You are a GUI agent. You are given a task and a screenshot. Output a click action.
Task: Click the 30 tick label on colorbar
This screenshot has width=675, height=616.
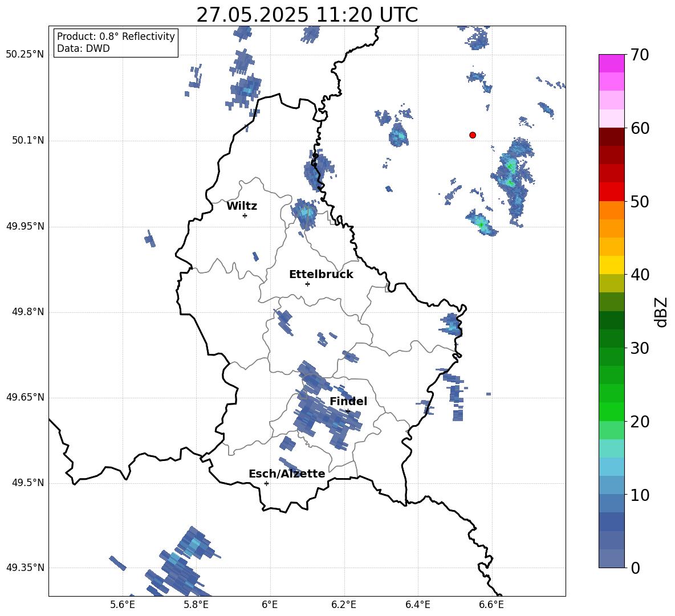[x=640, y=348]
